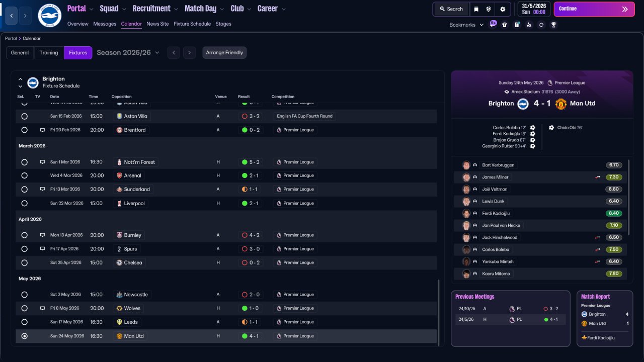Click the Brighton crest in match summary

[x=523, y=104]
